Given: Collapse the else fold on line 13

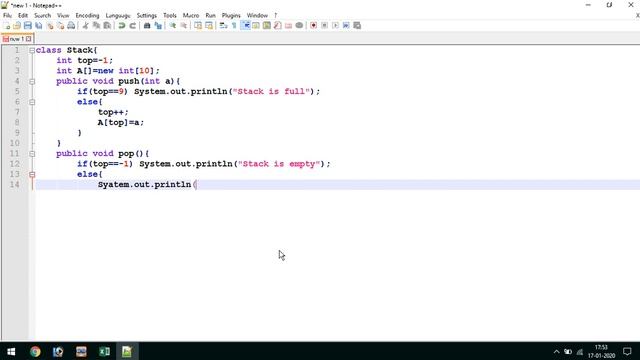Looking at the screenshot, I should [x=32, y=174].
